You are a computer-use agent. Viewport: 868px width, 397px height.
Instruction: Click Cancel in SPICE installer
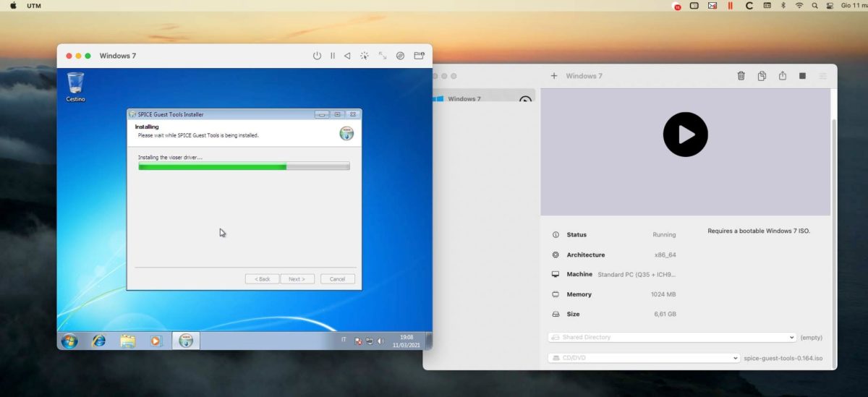coord(338,279)
